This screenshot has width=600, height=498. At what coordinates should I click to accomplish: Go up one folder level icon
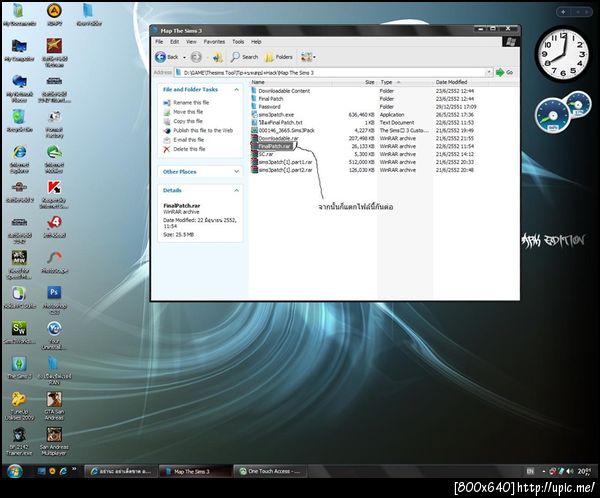click(218, 57)
